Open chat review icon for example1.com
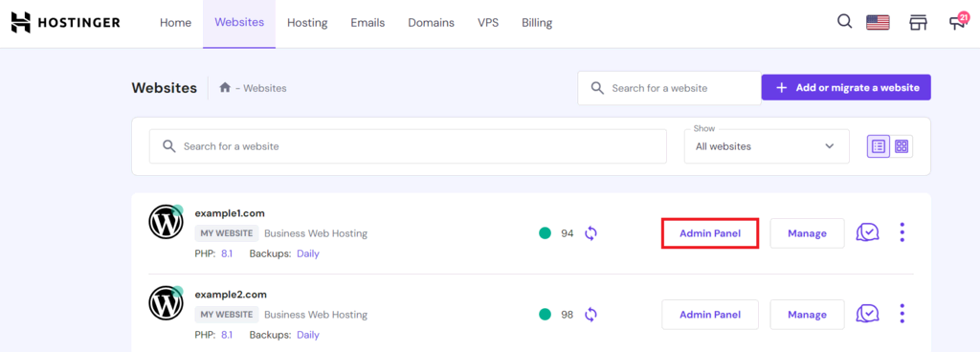The image size is (980, 352). coord(867,232)
